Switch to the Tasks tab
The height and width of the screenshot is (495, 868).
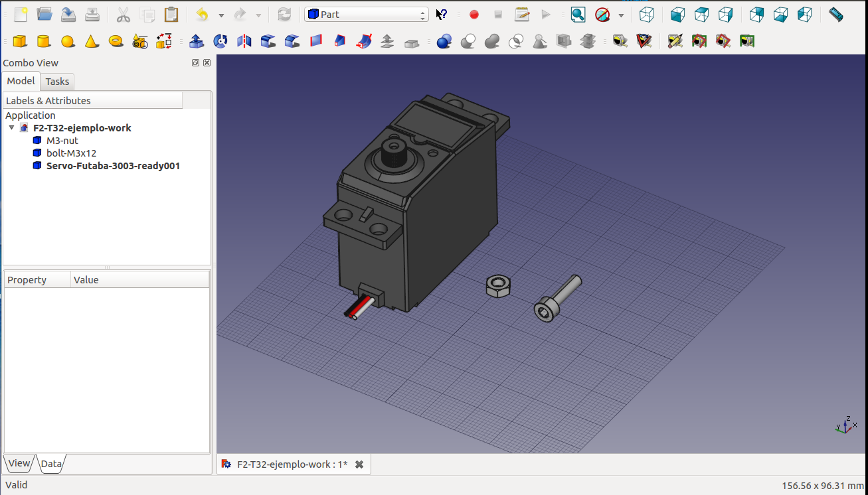pos(57,82)
